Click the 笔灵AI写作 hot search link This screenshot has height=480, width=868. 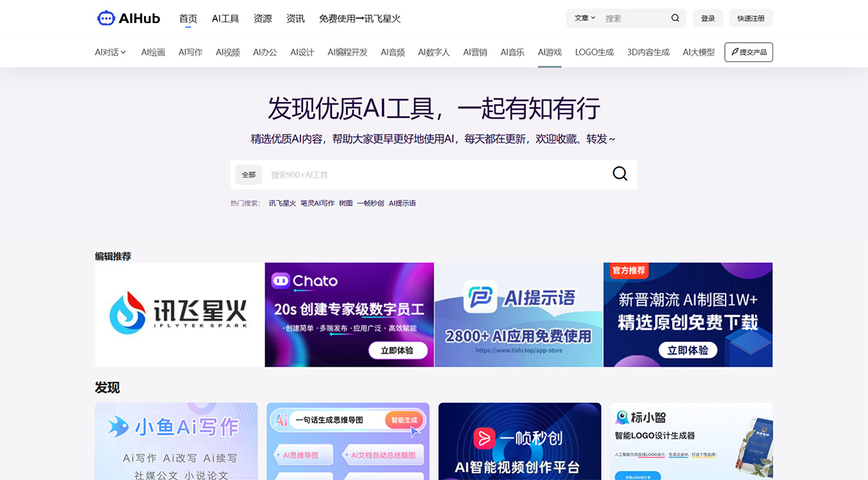tap(318, 203)
